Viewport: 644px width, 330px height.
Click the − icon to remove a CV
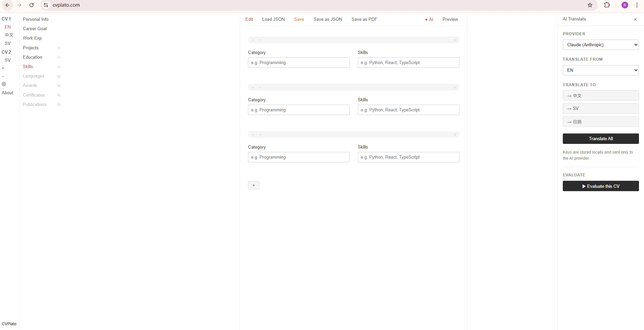3,76
